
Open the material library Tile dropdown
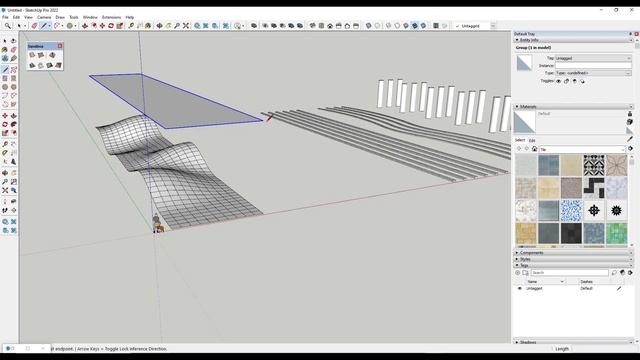click(582, 149)
